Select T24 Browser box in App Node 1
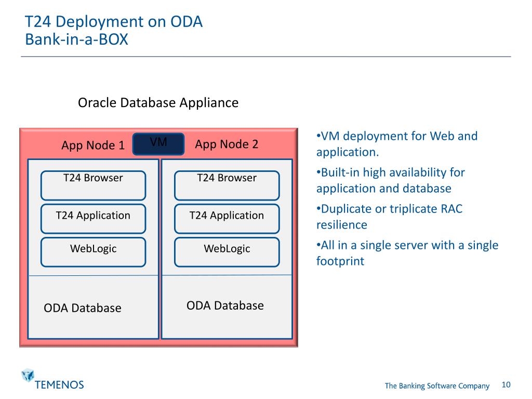Viewport: 532px width, 399px height. pos(94,185)
